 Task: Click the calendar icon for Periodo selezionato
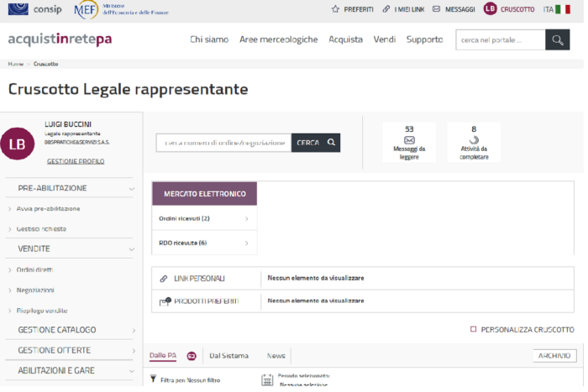267,379
